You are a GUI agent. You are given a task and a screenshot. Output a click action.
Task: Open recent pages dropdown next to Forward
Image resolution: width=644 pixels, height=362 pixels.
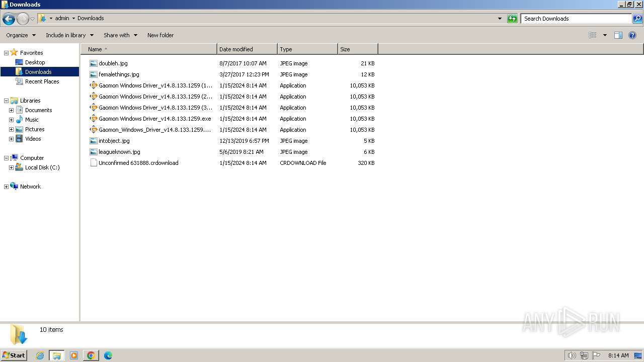tap(32, 19)
